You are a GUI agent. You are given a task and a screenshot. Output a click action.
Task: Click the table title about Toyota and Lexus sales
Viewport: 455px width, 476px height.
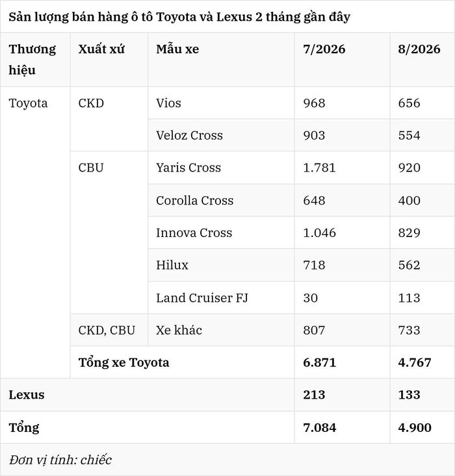(179, 17)
